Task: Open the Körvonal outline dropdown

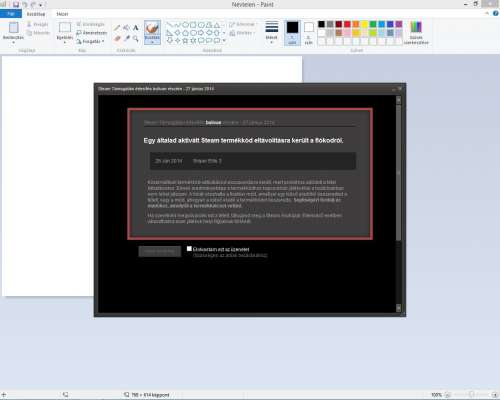Action: [243, 24]
